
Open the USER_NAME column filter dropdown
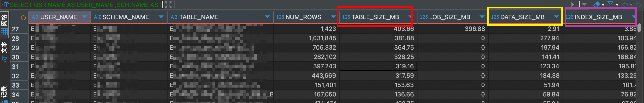pos(84,17)
